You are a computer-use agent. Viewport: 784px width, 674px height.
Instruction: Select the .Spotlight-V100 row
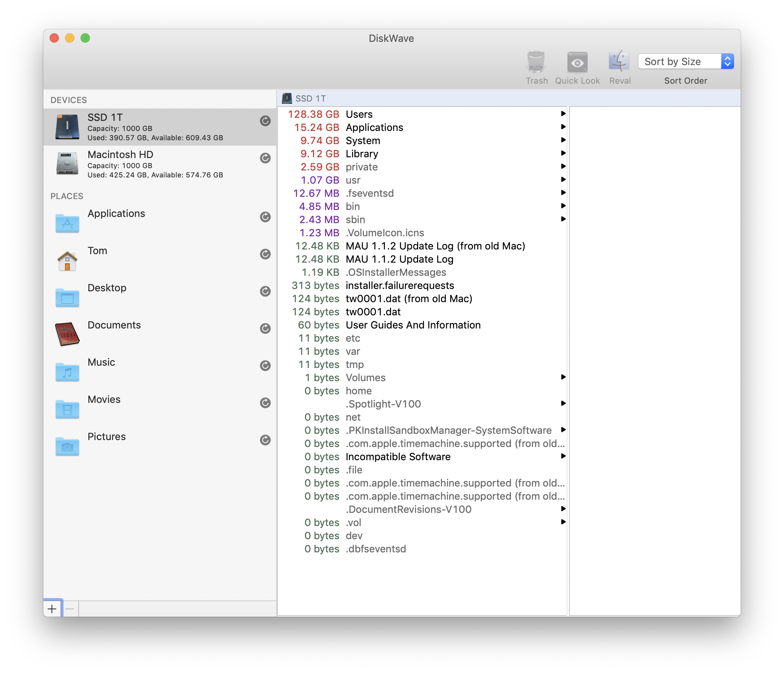[x=422, y=404]
